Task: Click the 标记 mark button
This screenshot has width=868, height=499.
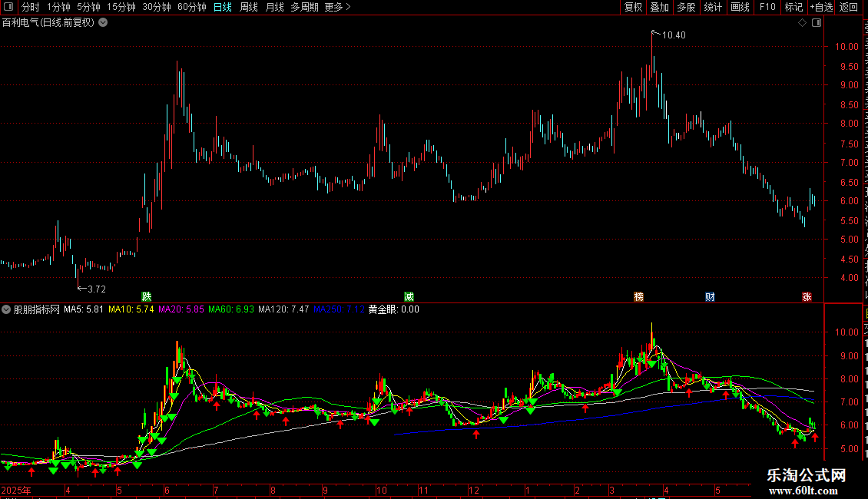Action: (793, 7)
